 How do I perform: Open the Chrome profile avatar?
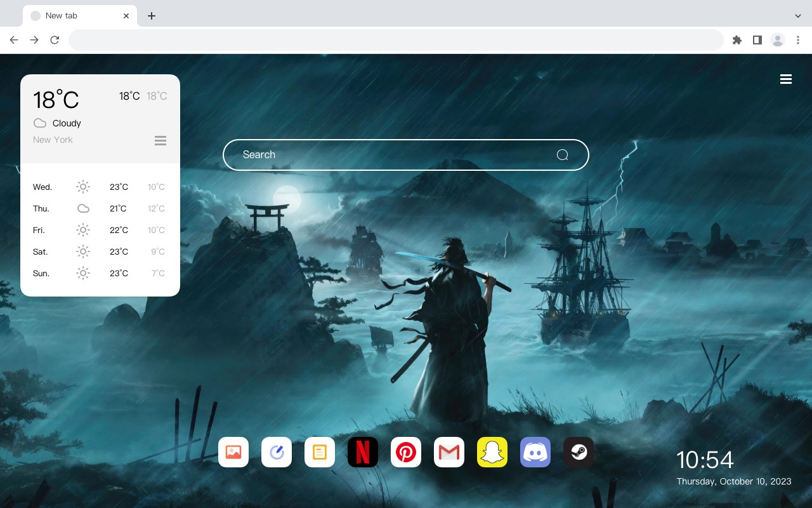tap(778, 40)
